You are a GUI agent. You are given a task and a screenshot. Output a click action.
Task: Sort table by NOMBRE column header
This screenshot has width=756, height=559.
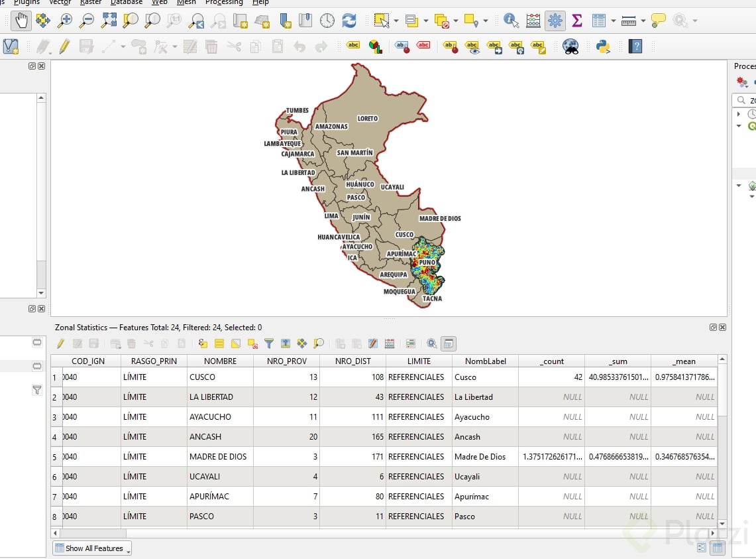[x=220, y=361]
